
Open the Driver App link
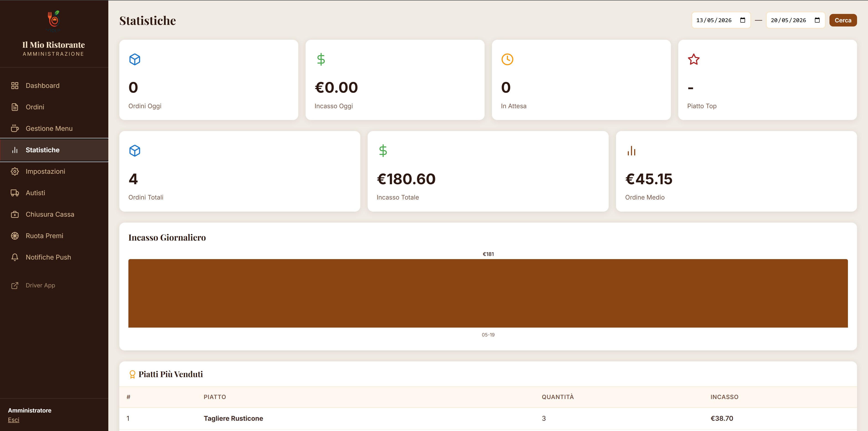pos(54,285)
